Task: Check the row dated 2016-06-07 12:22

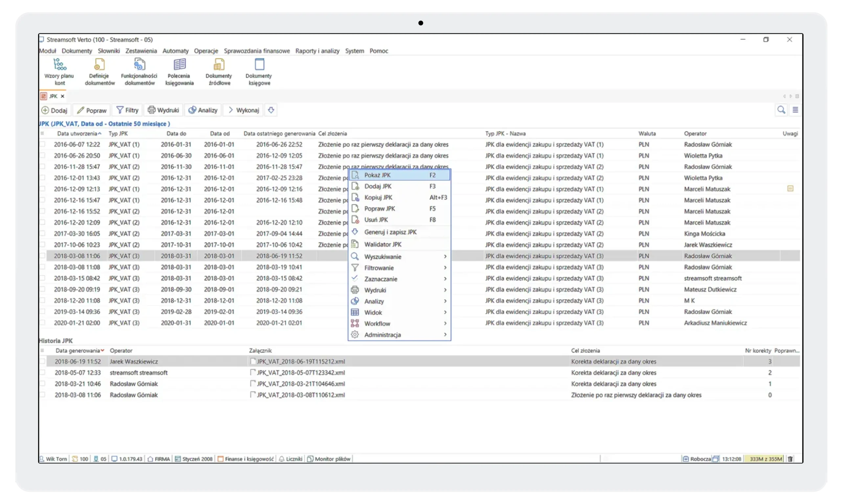Action: coord(42,144)
